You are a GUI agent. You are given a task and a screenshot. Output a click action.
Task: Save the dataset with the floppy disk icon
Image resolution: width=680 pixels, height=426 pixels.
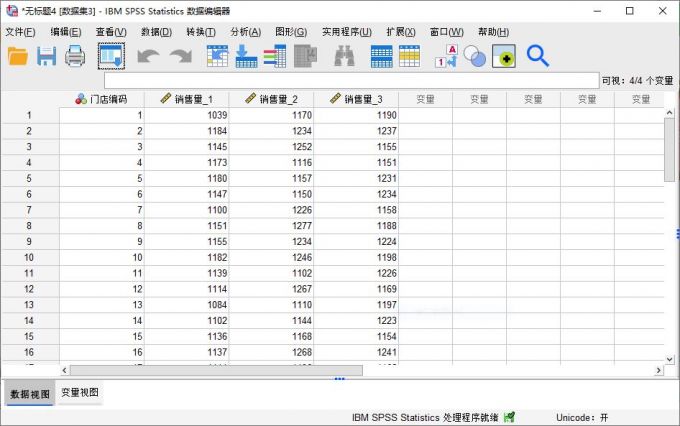(x=46, y=57)
